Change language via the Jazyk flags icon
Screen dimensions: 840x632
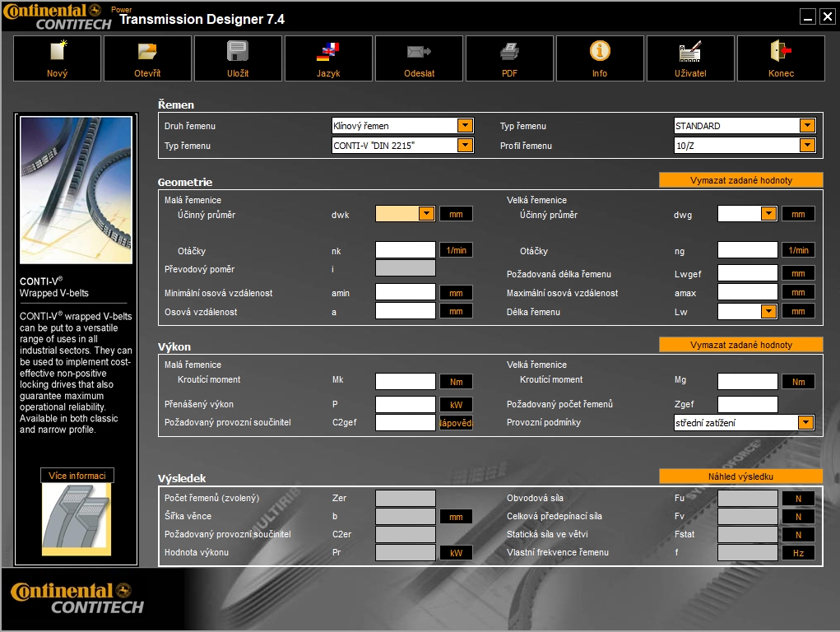(x=328, y=53)
